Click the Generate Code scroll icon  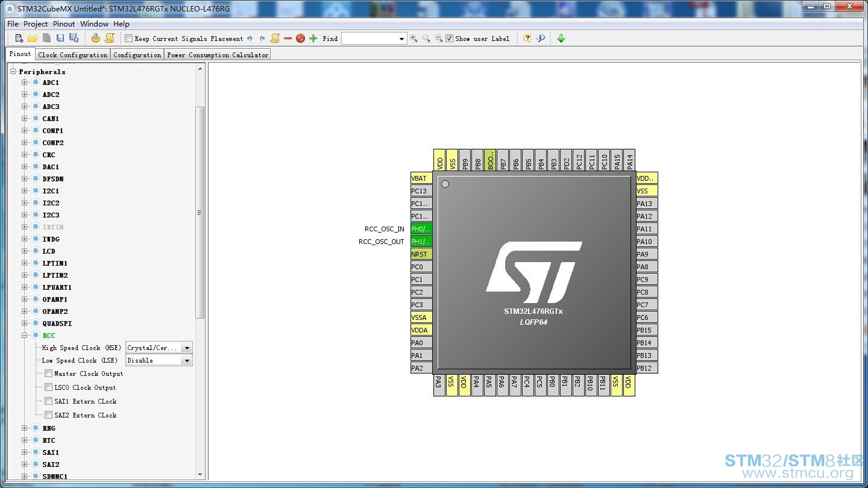click(109, 39)
